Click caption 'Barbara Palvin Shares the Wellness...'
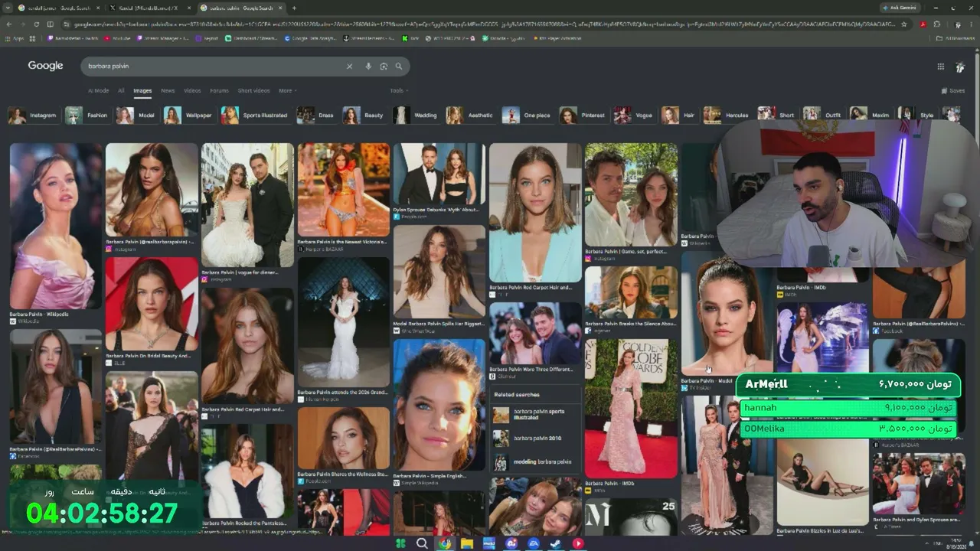 tap(343, 474)
